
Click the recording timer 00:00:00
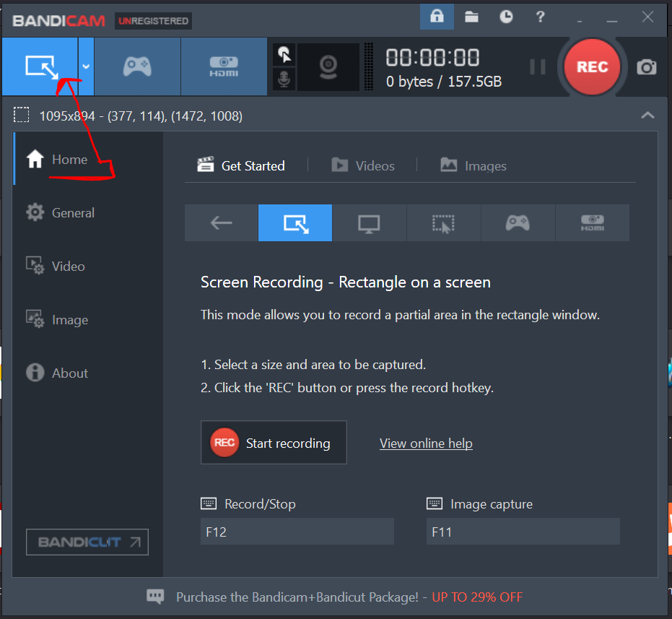[432, 58]
